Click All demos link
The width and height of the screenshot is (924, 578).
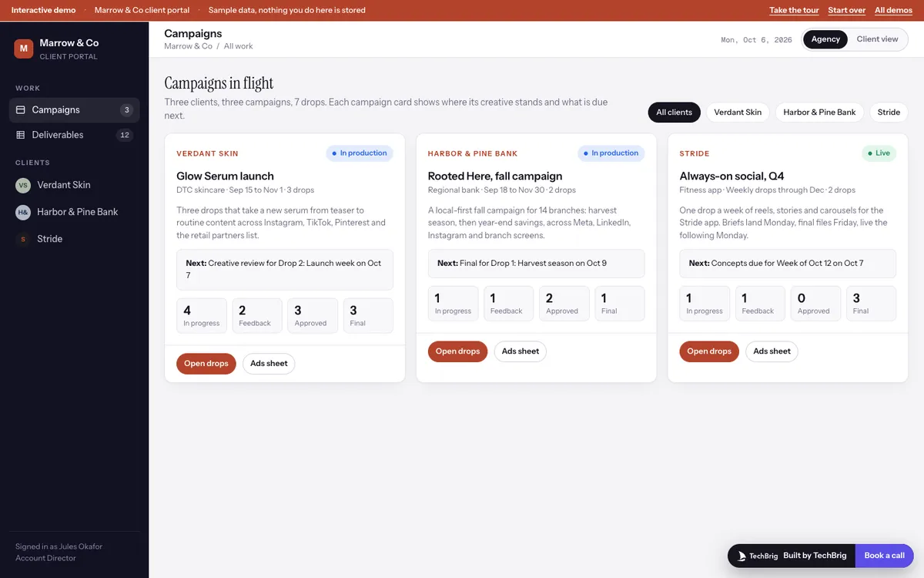coord(893,10)
